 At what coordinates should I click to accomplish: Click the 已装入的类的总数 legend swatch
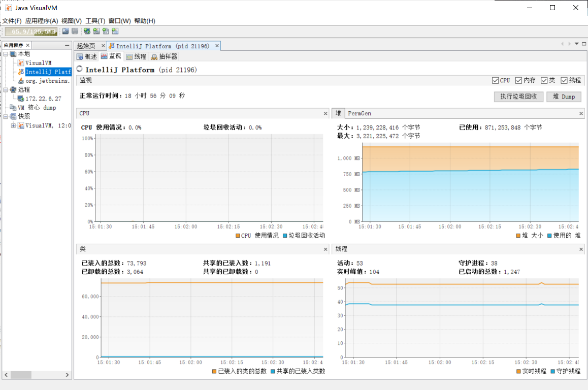point(214,371)
